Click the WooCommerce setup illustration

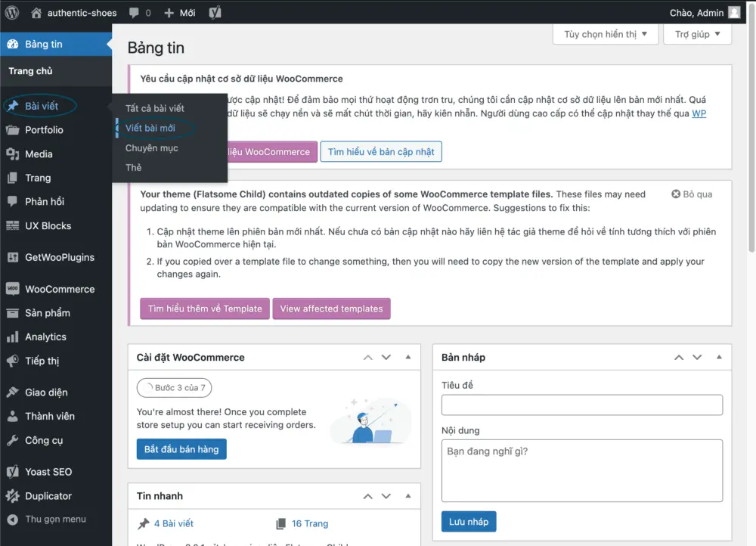(370, 421)
